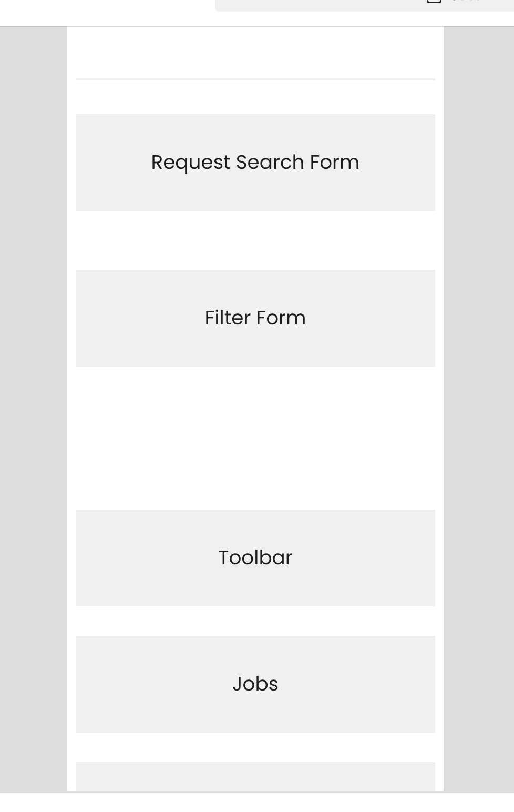Click the gap beneath the Jobs block

pos(255,747)
